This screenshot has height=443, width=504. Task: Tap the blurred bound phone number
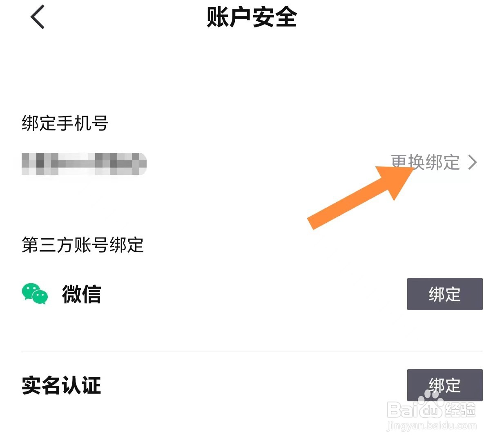pyautogui.click(x=84, y=164)
